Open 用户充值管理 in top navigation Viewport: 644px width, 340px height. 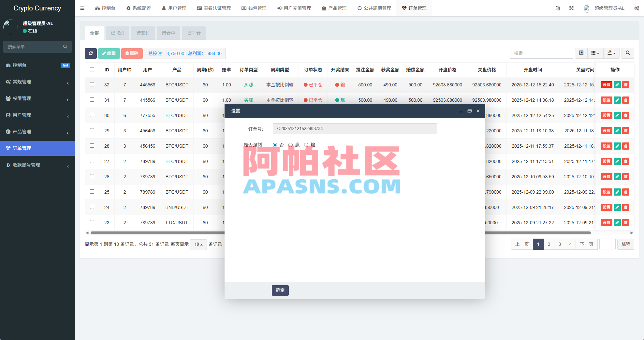click(294, 8)
